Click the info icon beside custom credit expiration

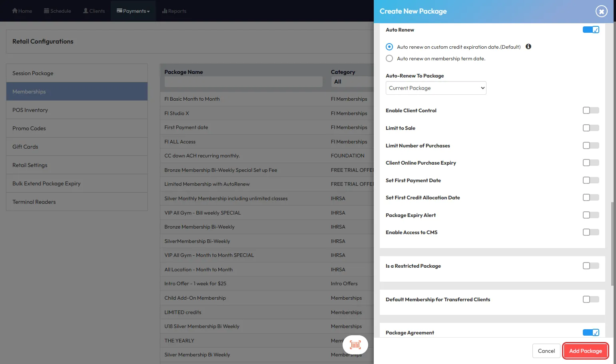click(528, 47)
